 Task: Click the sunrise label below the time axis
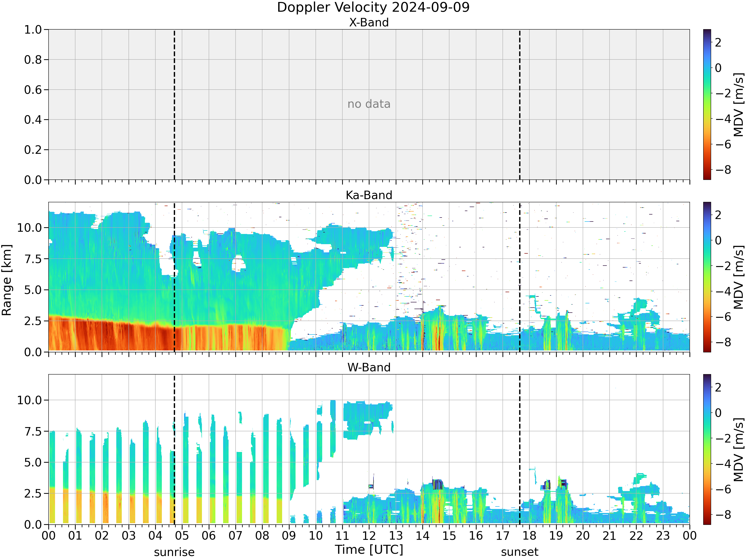coord(174,552)
